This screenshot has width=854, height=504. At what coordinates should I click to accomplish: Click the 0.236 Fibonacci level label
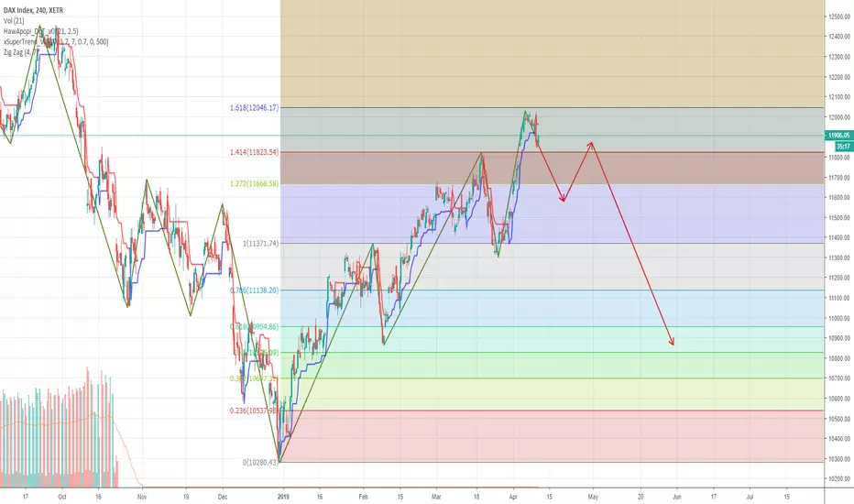pyautogui.click(x=254, y=411)
